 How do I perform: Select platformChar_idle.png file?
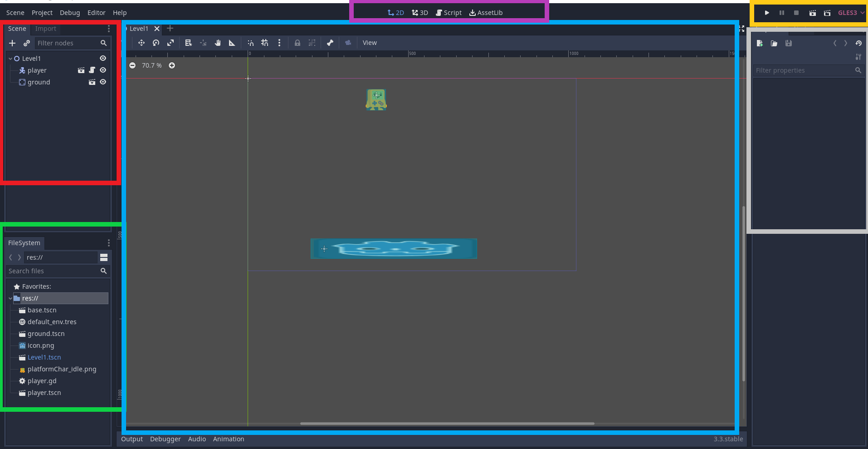(62, 369)
